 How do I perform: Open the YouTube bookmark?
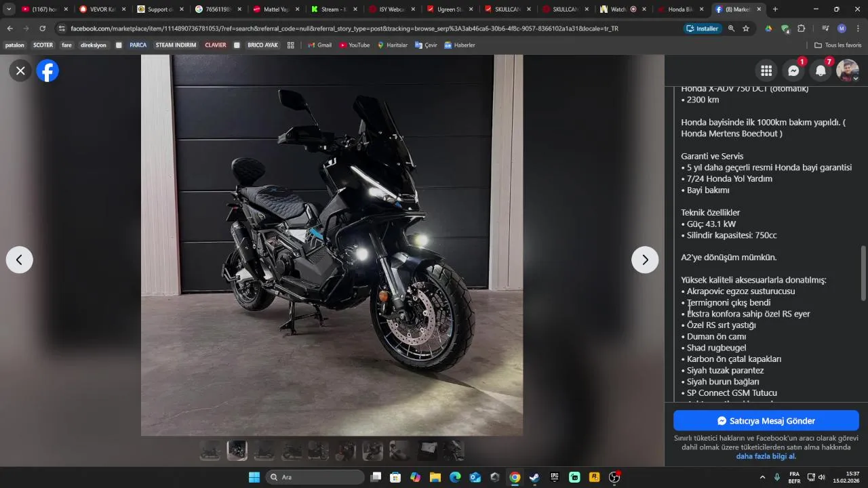[354, 45]
